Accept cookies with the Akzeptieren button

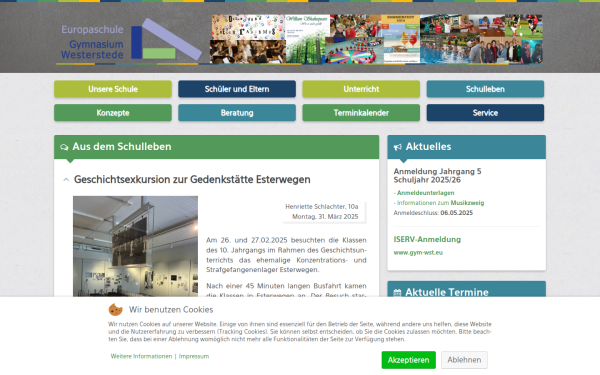pos(408,360)
